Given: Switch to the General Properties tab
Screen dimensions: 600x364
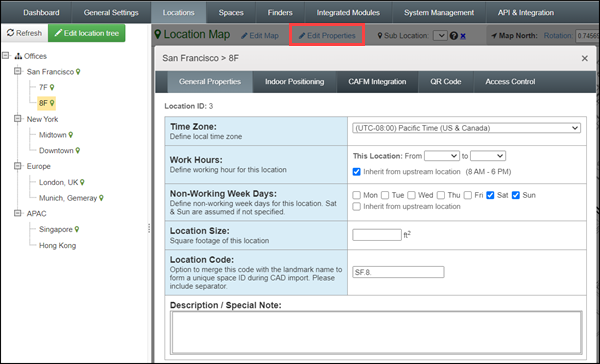Looking at the screenshot, I should [210, 82].
